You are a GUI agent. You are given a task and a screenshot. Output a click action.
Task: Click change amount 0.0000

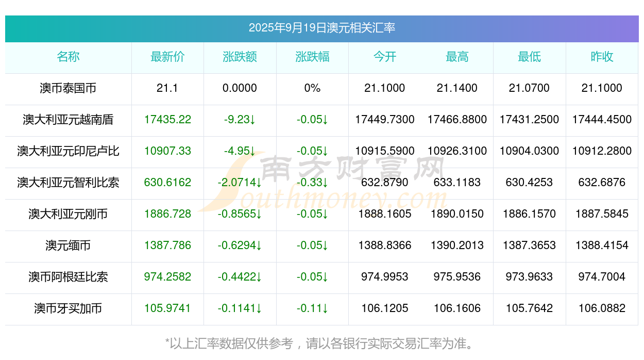[x=240, y=88]
